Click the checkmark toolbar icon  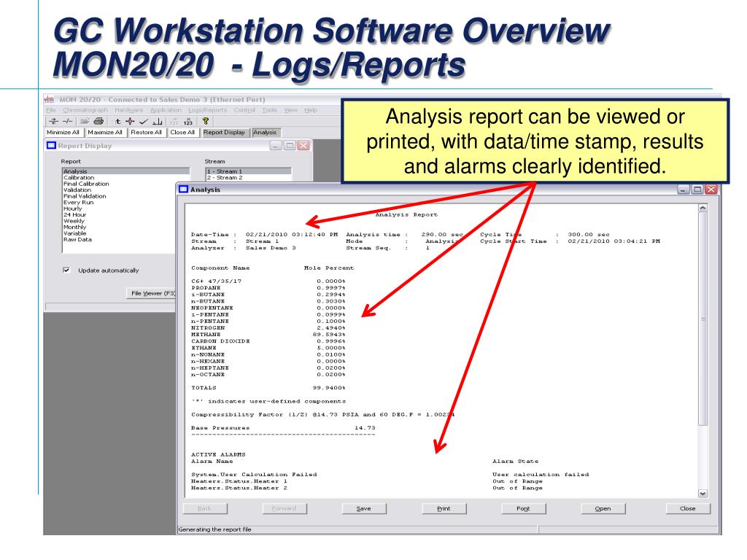tap(144, 122)
